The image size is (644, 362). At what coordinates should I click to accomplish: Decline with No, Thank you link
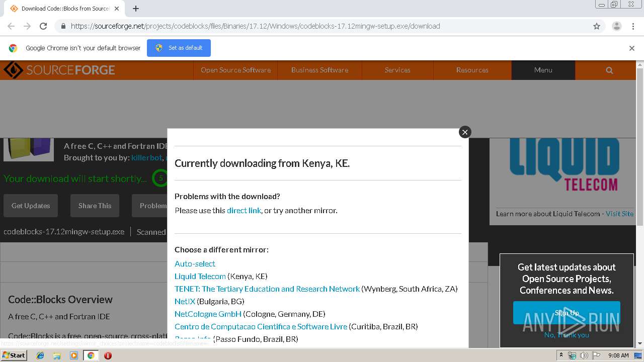(x=567, y=335)
